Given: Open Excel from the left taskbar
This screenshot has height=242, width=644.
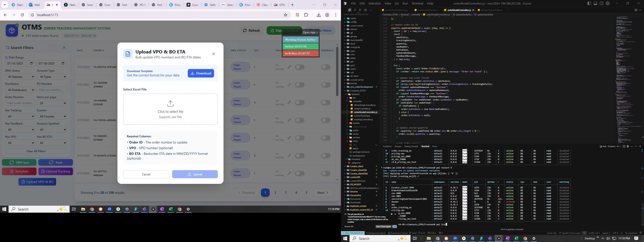Looking at the screenshot, I should (171, 209).
